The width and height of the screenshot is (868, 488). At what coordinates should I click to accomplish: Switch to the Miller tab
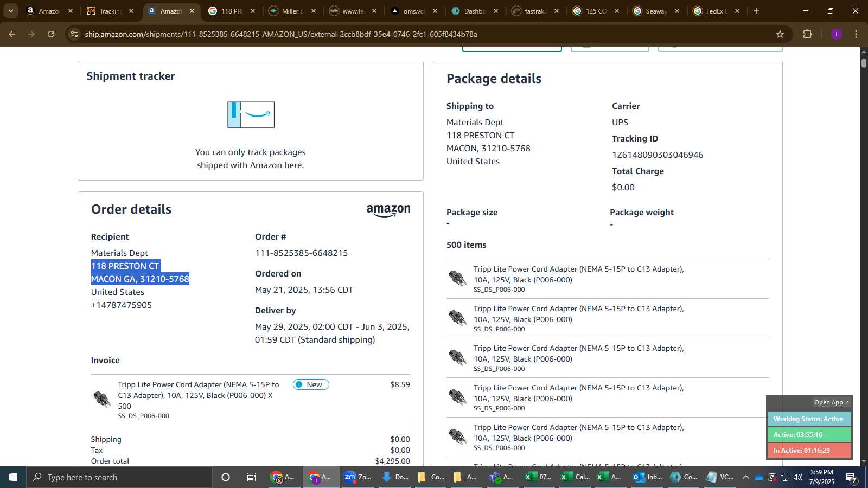[x=292, y=11]
